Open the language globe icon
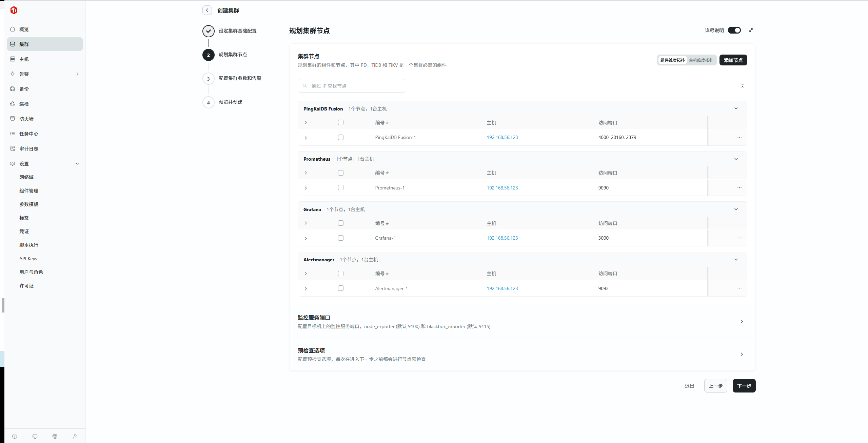This screenshot has height=443, width=868. point(55,436)
